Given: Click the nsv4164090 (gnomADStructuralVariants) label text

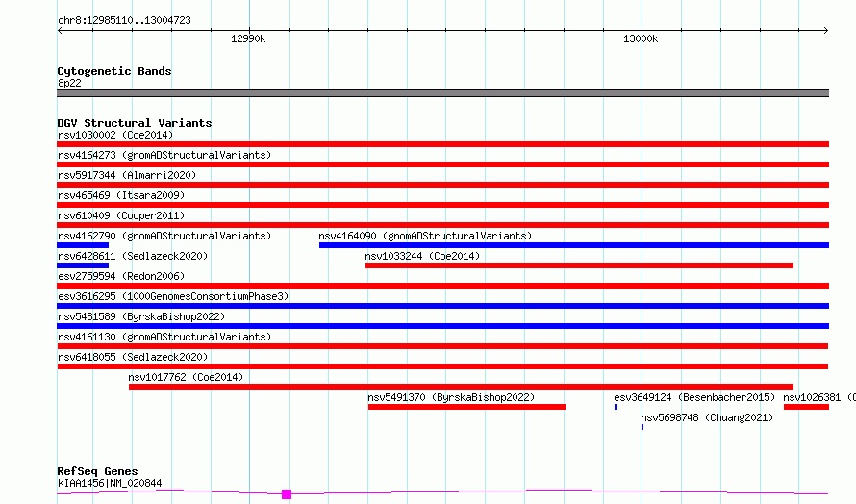Looking at the screenshot, I should tap(425, 236).
